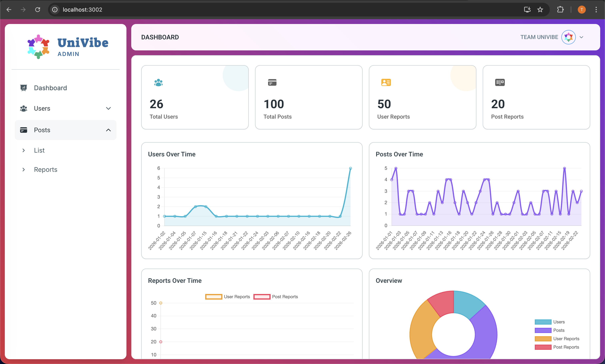Screen dimensions: 605x364
Task: Click TEAM UNIVIBE account name
Action: [x=539, y=37]
